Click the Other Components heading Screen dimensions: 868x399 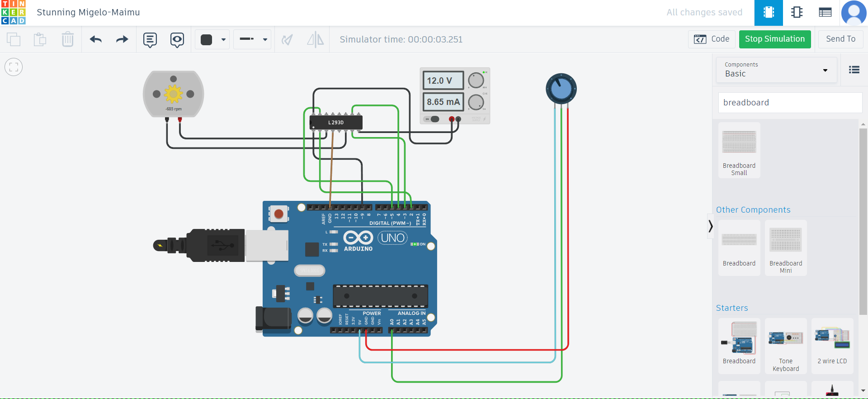[753, 210]
